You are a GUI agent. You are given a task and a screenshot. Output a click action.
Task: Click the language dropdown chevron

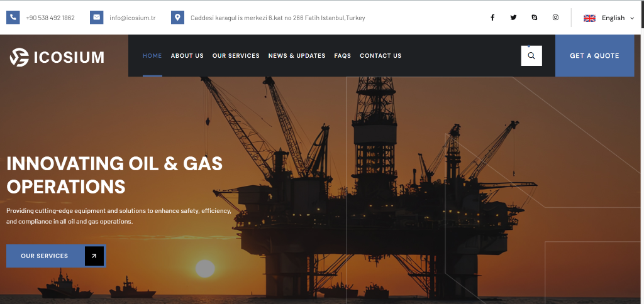point(632,18)
